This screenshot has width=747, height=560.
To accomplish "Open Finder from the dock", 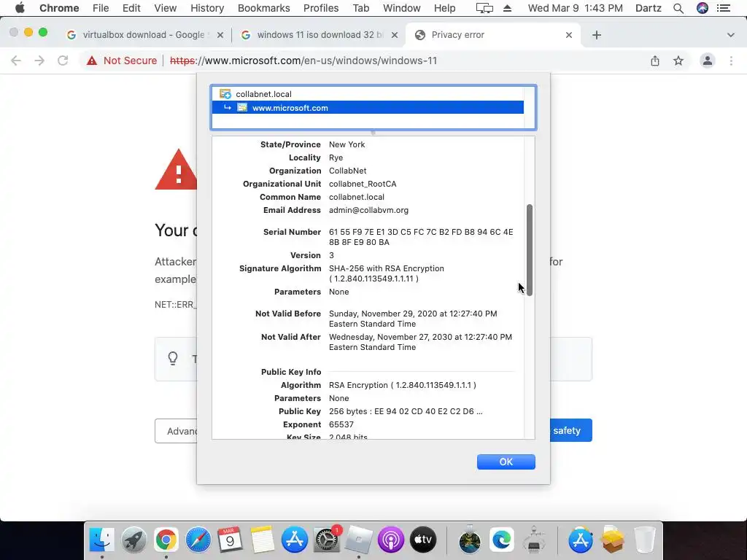I will 102,540.
